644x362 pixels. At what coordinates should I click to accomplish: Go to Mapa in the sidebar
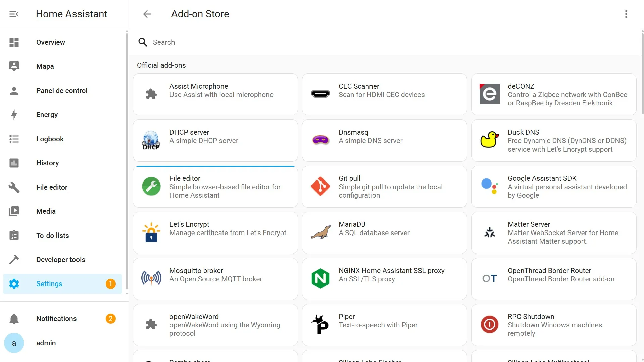(62, 66)
